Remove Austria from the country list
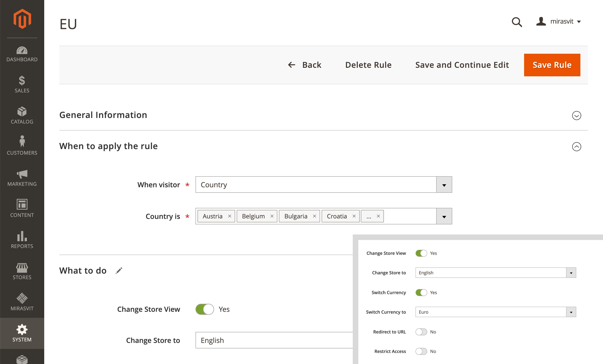603x364 pixels. pyautogui.click(x=229, y=216)
